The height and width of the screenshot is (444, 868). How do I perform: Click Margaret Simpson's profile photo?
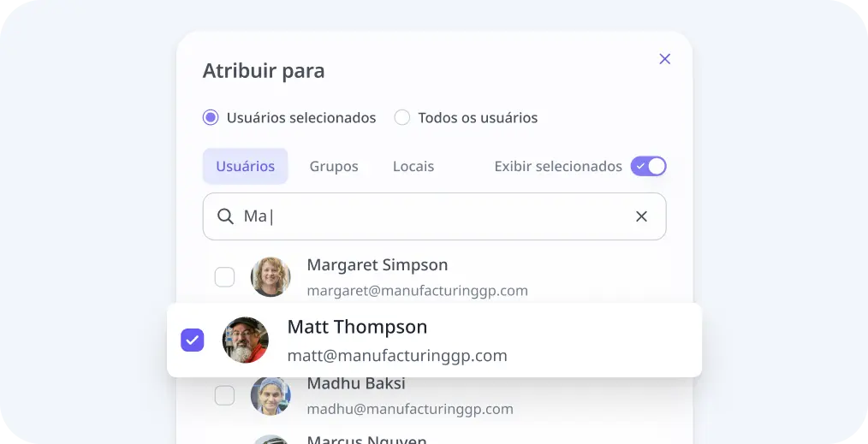click(x=271, y=277)
